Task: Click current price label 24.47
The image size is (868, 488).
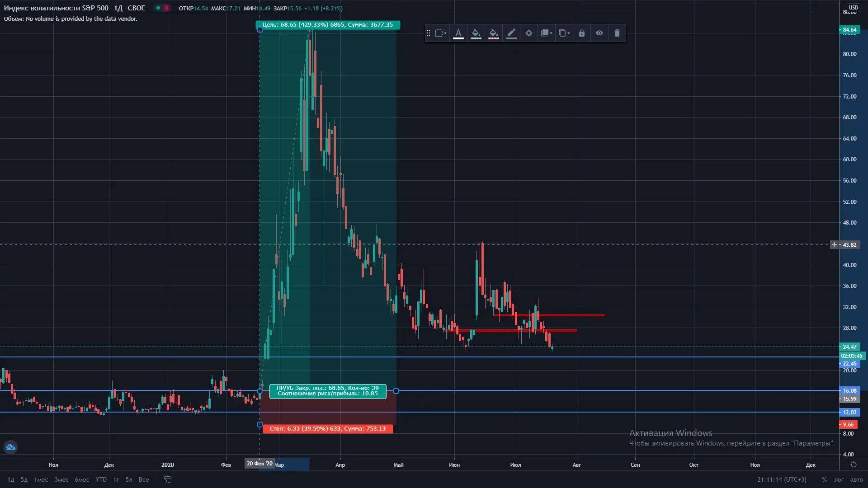Action: pos(850,347)
